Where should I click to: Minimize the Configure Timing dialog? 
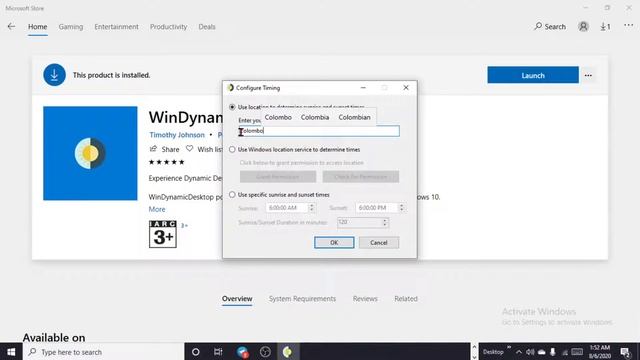pos(363,88)
